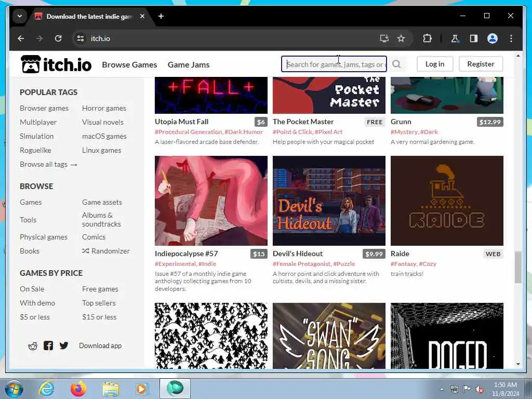Browse Physical games category
Image resolution: width=532 pixels, height=399 pixels.
coord(44,237)
